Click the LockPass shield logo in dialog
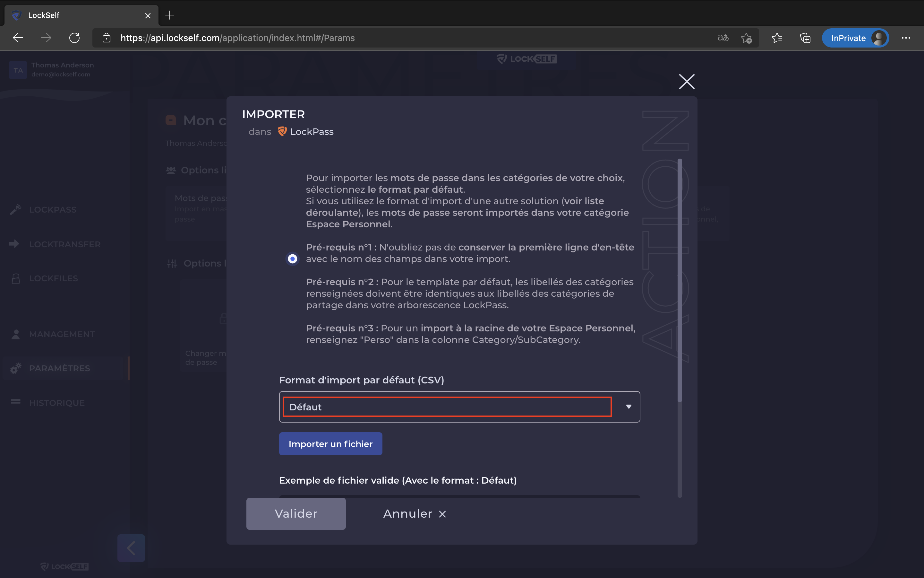 282,132
